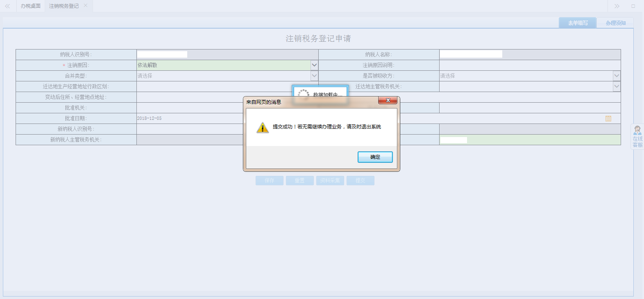Expand the 注销原因 dropdown
Viewport: 644px width, 299px height.
[x=314, y=65]
